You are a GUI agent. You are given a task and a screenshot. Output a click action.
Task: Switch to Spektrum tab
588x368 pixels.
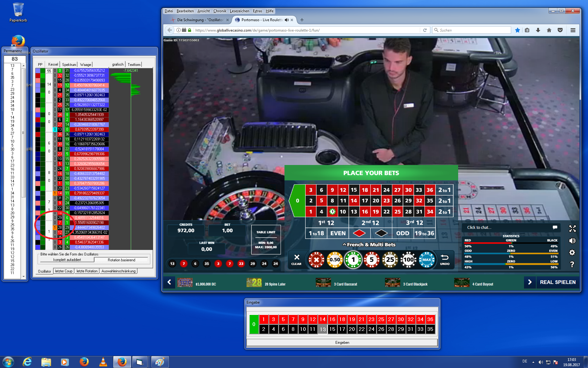tap(69, 64)
